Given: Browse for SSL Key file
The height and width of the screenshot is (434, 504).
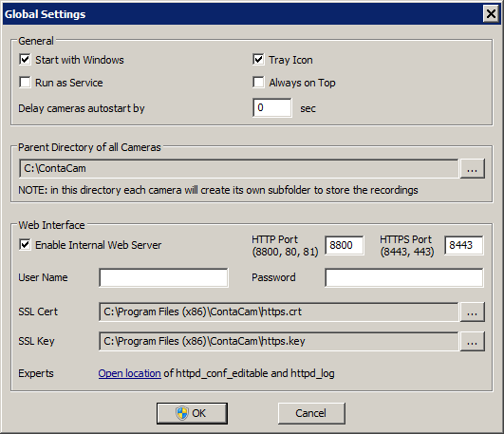Looking at the screenshot, I should pos(472,341).
